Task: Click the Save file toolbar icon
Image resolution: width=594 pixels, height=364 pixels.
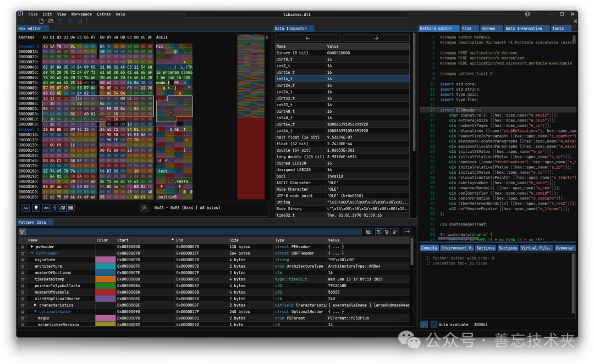Action: point(60,21)
